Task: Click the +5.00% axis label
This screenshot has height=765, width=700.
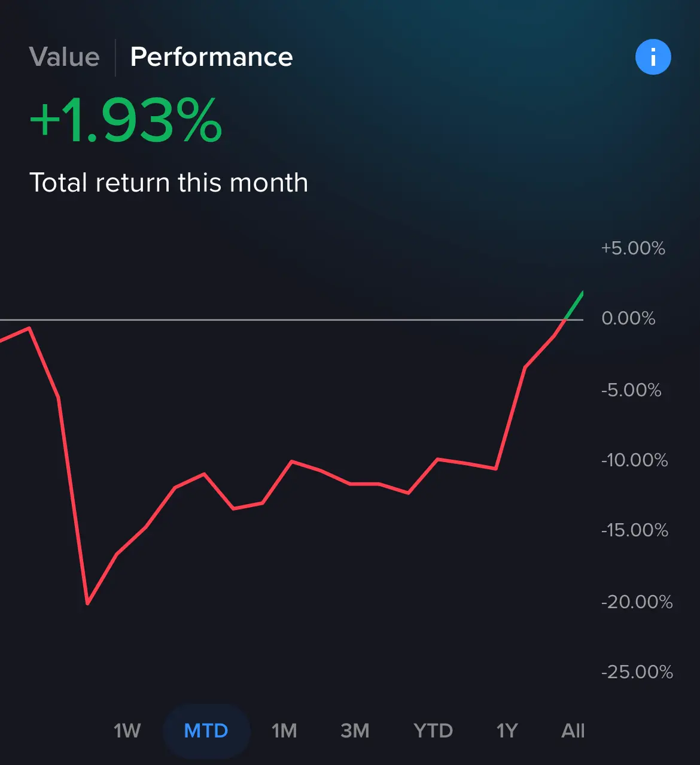Action: tap(633, 248)
